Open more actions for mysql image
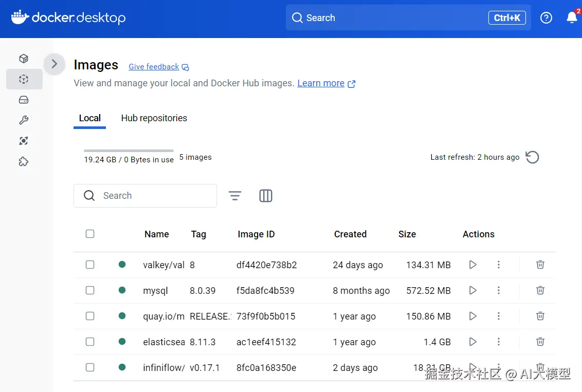Screen dimensions: 582x392 tap(499, 290)
